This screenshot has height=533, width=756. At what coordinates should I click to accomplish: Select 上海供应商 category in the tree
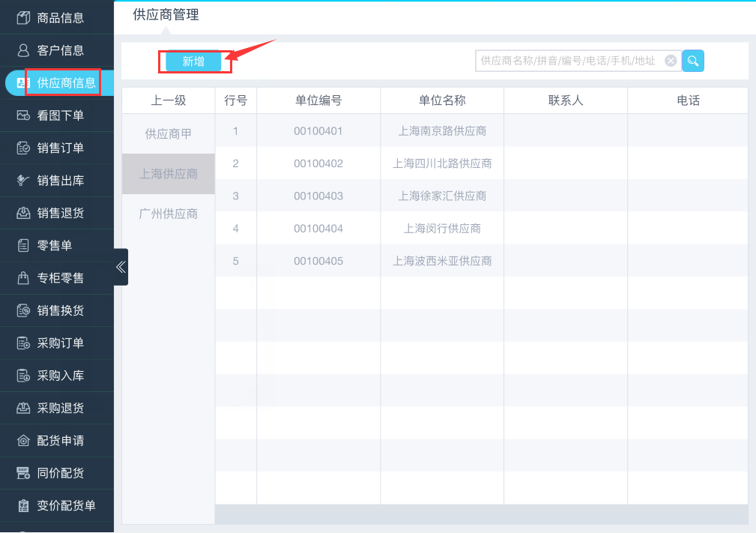[169, 174]
